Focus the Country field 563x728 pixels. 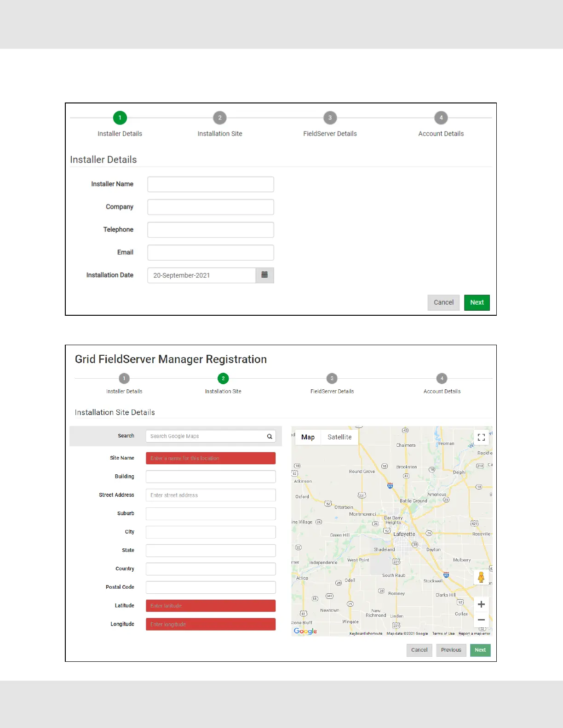211,569
